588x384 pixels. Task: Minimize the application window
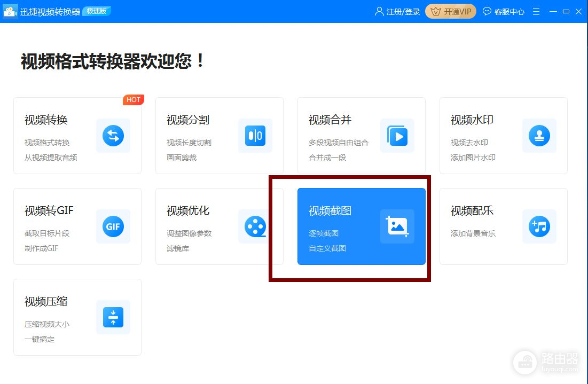[553, 11]
